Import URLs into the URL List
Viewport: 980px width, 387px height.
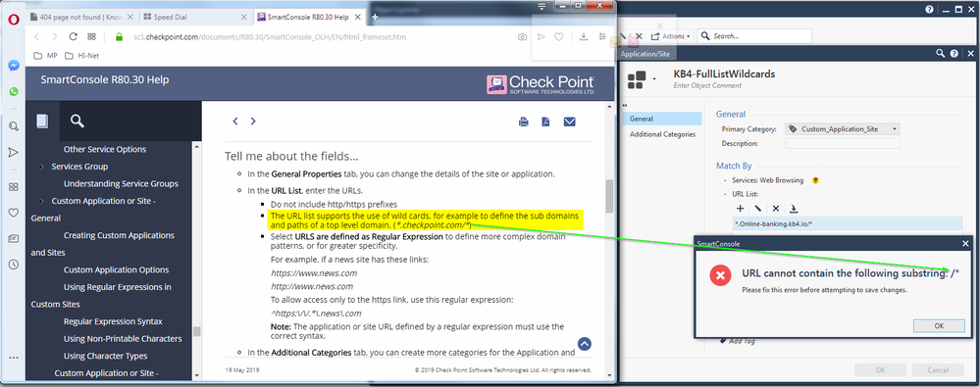794,209
